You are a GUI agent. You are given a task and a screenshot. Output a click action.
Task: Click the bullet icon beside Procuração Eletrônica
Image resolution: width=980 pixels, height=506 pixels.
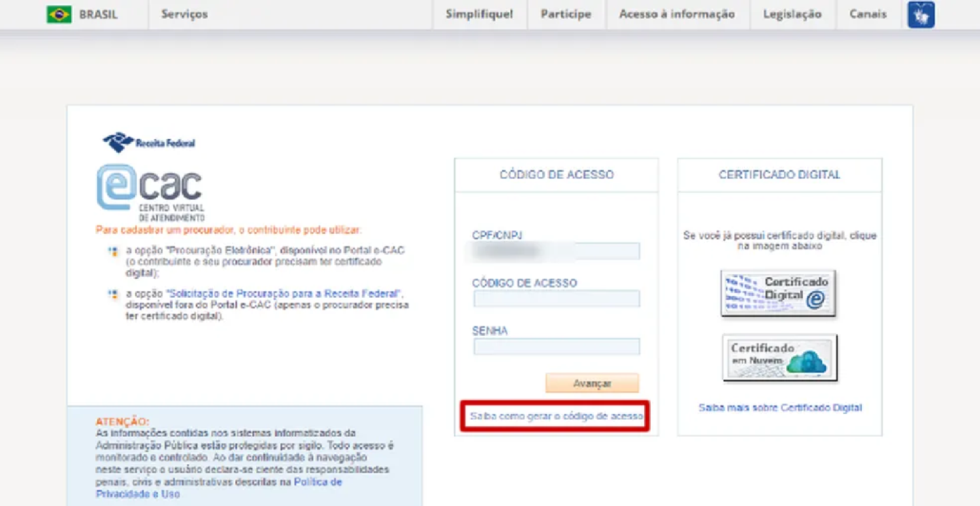pyautogui.click(x=113, y=251)
